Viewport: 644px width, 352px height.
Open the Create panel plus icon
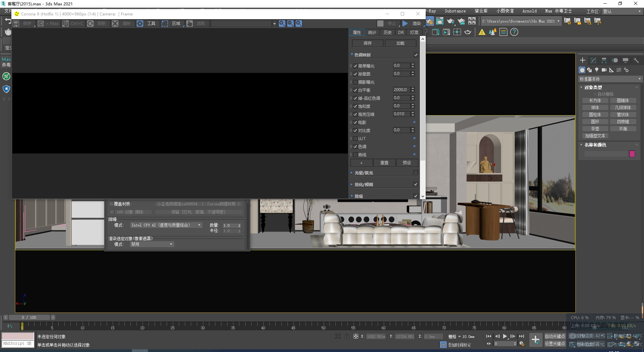[x=583, y=60]
